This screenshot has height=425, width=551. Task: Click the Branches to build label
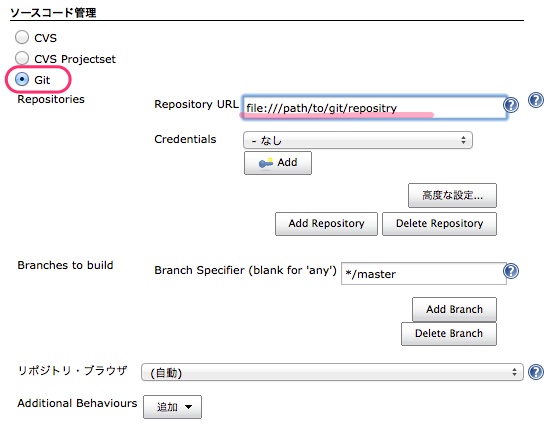[x=65, y=265]
